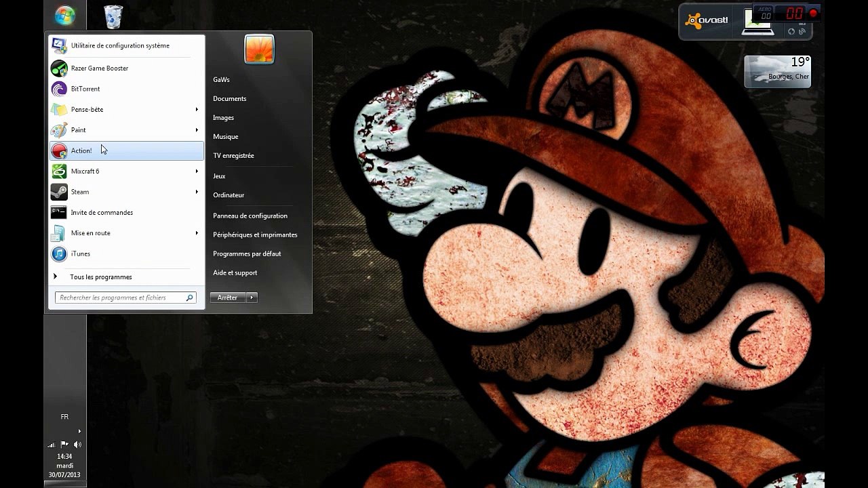Image resolution: width=868 pixels, height=488 pixels.
Task: Expand the Mixcraft 6 jump list arrow
Action: tap(197, 171)
